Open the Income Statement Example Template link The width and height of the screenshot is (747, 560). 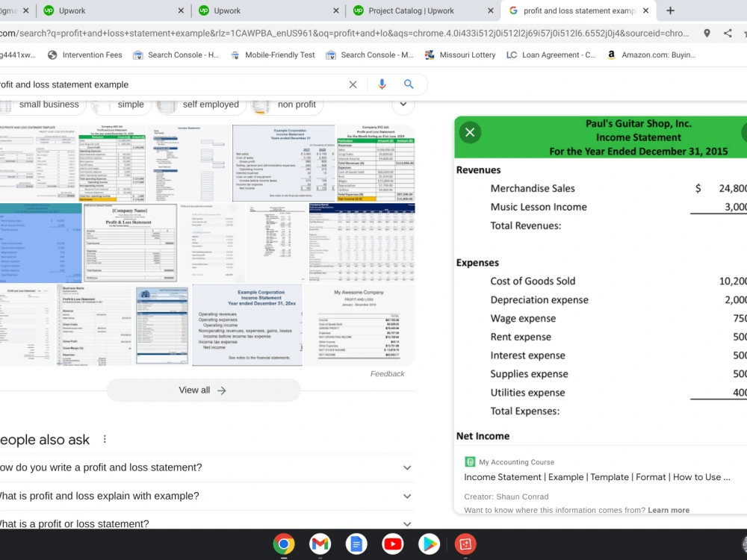coord(597,477)
